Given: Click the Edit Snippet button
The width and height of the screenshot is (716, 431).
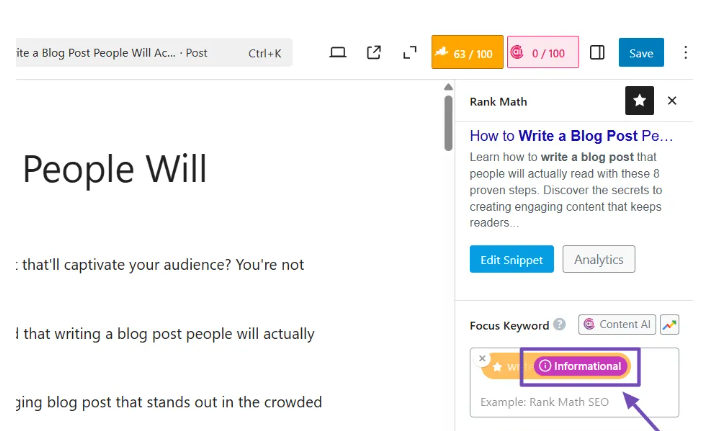Looking at the screenshot, I should point(511,260).
